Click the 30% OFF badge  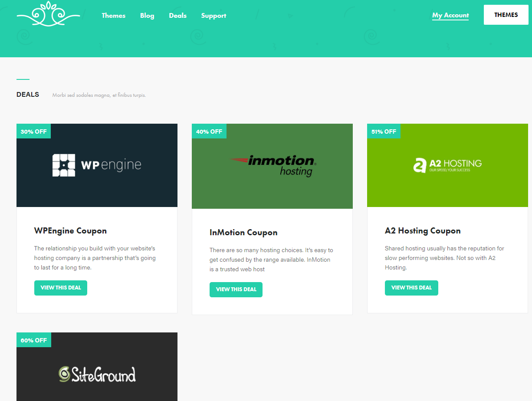34,131
